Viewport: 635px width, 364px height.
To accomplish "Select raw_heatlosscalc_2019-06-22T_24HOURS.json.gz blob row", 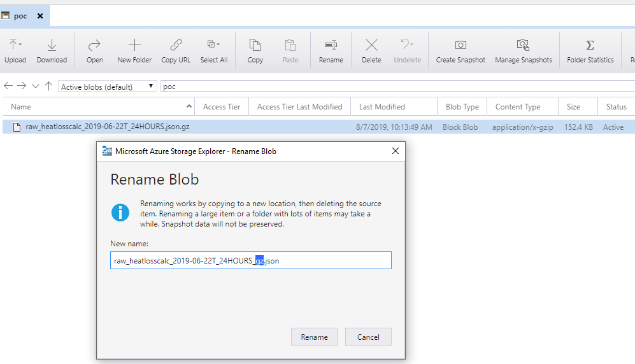I will [x=318, y=127].
